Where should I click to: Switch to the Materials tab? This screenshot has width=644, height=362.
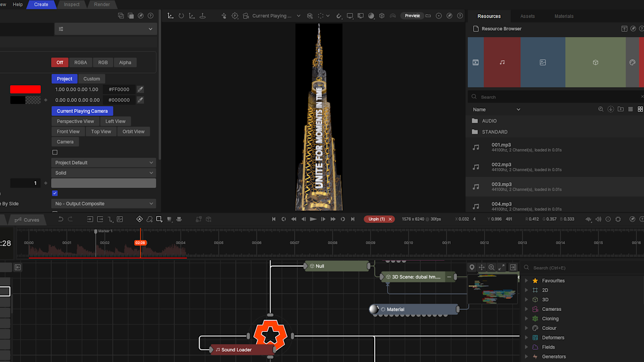pyautogui.click(x=564, y=16)
